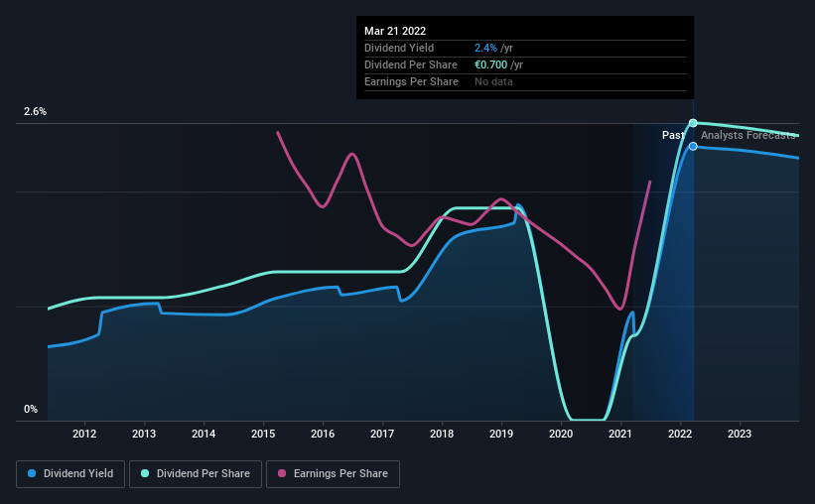Click the 2023 x-axis label
Viewport: 815px width, 504px height.
click(x=740, y=434)
